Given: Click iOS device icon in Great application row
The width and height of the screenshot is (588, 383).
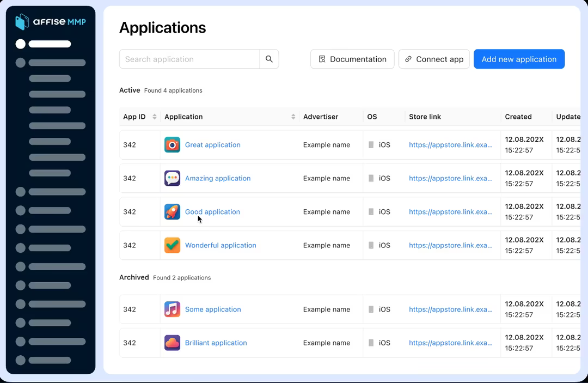Looking at the screenshot, I should pos(371,145).
